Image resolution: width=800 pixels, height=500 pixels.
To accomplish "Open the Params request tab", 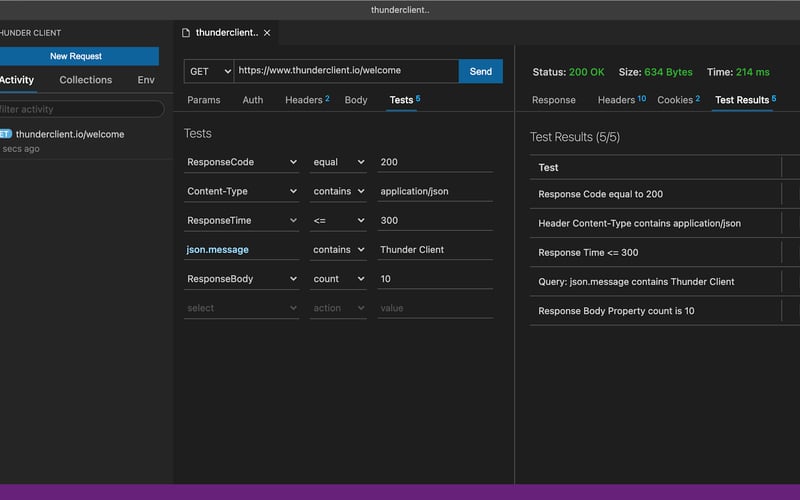I will [204, 100].
